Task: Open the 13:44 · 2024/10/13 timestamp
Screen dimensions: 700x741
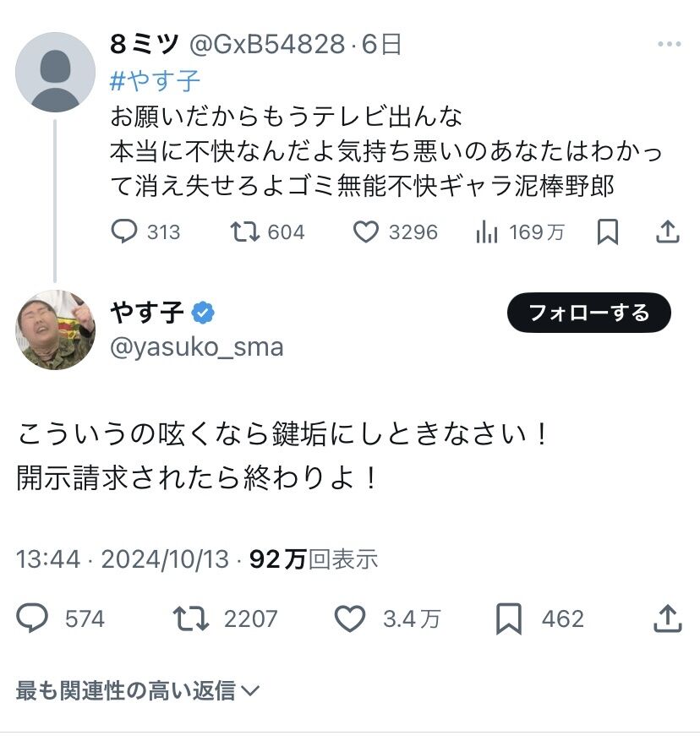Action: click(x=123, y=558)
